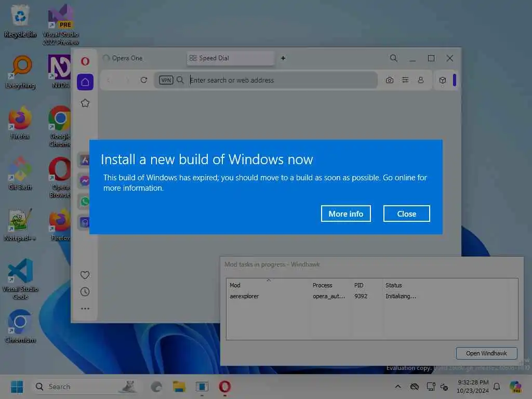Close the Windows expiry notification
Screen dimensions: 532x399
pyautogui.click(x=406, y=214)
